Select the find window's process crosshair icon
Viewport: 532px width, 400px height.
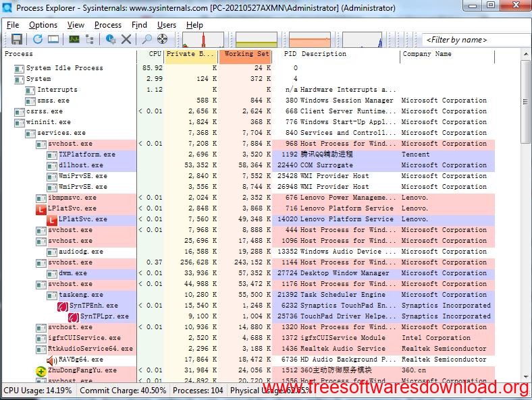[x=163, y=39]
